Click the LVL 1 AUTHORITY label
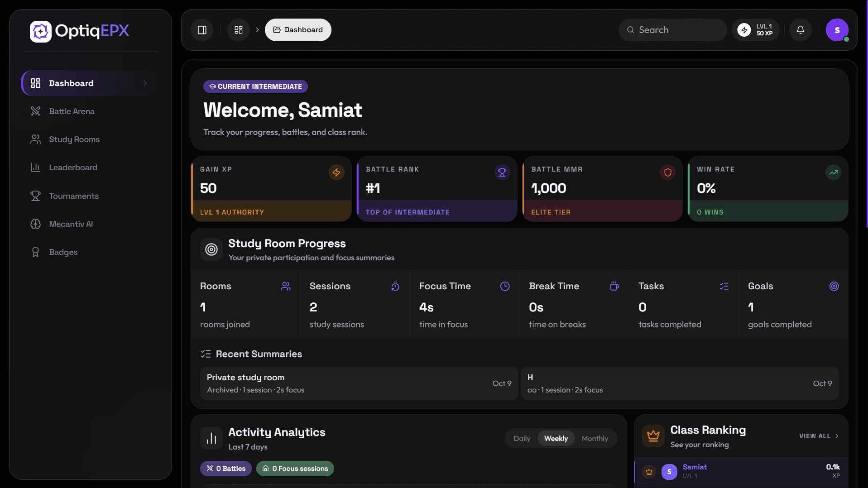Screen dimensions: 868x488 pos(232,212)
